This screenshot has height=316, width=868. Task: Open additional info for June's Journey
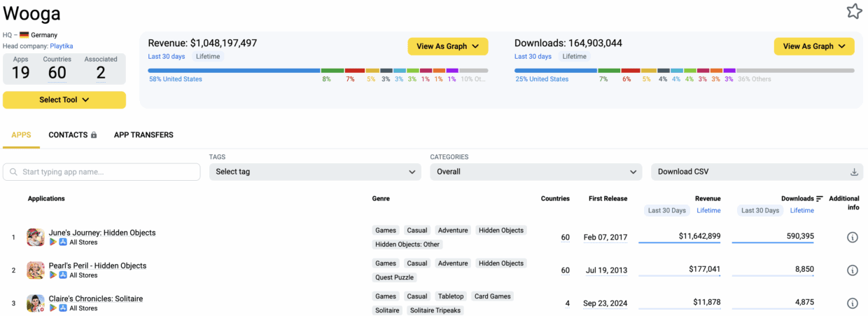(x=853, y=238)
